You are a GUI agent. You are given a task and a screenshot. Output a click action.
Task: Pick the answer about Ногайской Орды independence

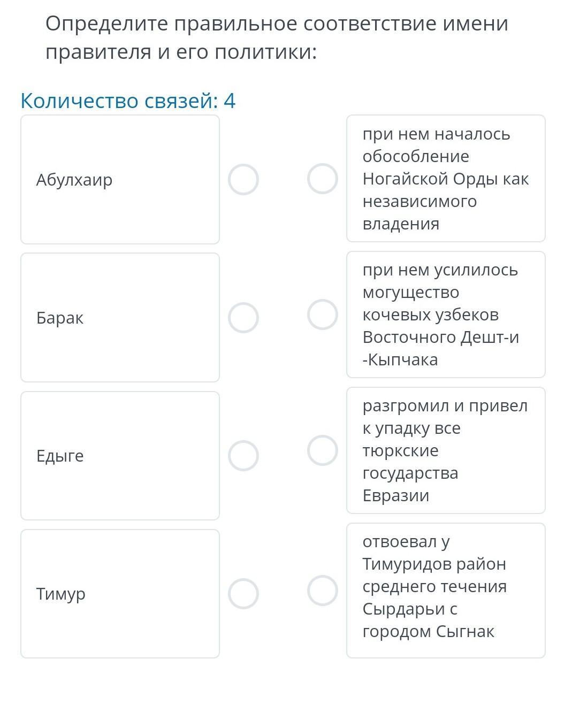click(446, 179)
